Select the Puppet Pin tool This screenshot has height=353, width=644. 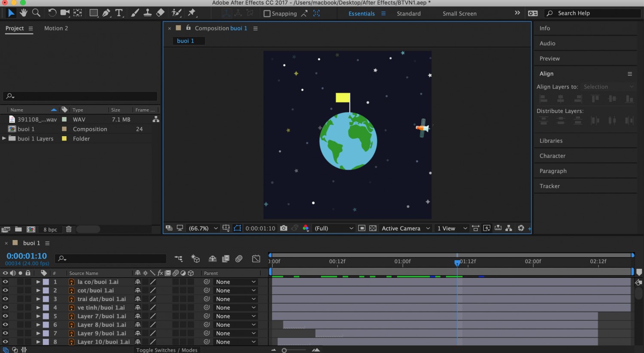[x=192, y=13]
